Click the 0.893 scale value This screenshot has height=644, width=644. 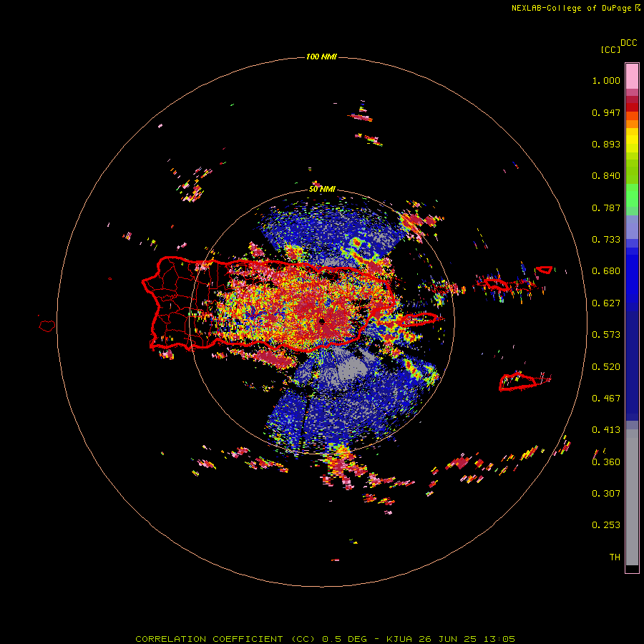point(606,144)
